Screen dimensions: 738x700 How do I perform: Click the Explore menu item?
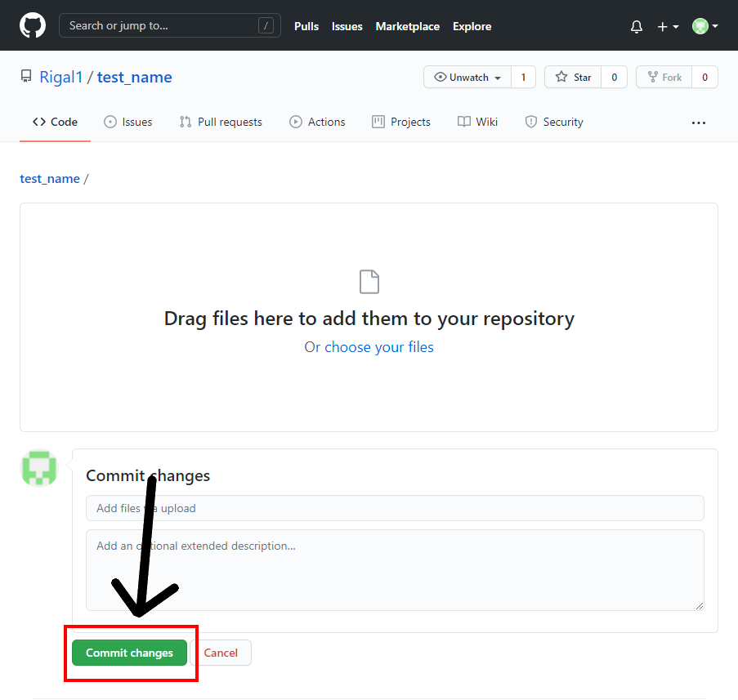click(472, 26)
